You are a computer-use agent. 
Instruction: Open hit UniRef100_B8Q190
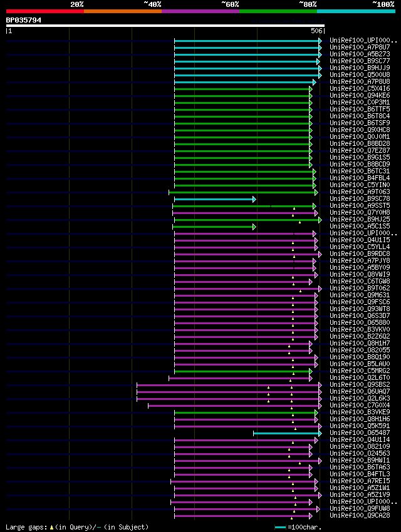click(360, 357)
